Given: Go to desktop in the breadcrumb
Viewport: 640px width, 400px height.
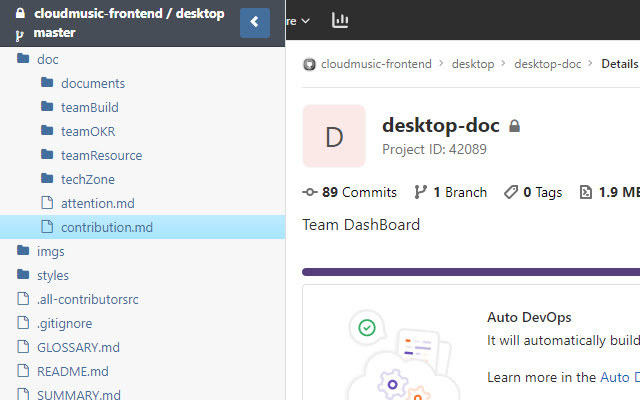Looking at the screenshot, I should (x=472, y=64).
